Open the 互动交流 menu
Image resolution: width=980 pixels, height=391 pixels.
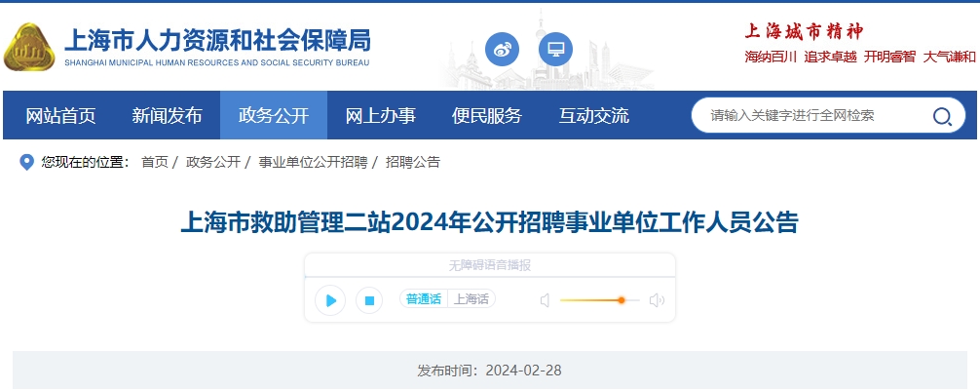click(x=594, y=115)
